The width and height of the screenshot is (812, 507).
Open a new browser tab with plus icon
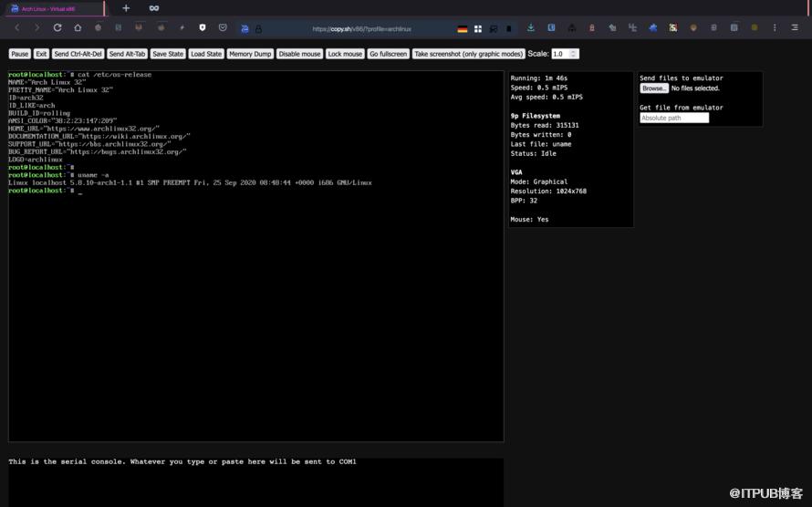point(126,8)
